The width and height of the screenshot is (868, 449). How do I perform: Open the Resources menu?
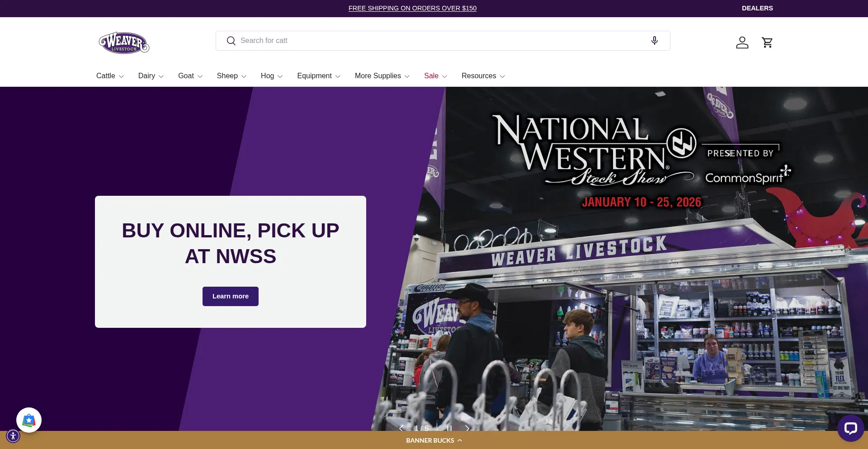pyautogui.click(x=483, y=76)
